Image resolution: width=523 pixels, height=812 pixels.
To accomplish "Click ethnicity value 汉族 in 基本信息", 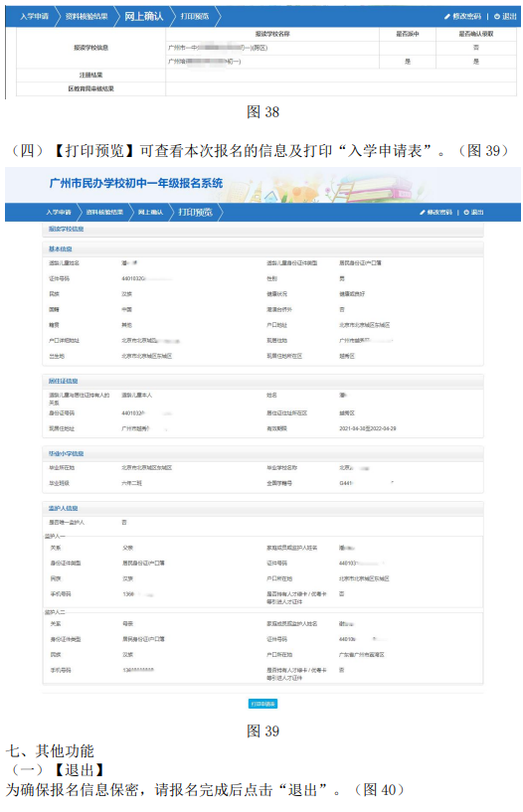I will 127,294.
